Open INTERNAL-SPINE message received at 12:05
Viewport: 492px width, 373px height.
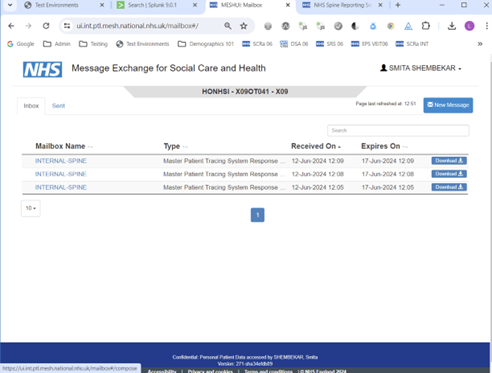point(61,187)
